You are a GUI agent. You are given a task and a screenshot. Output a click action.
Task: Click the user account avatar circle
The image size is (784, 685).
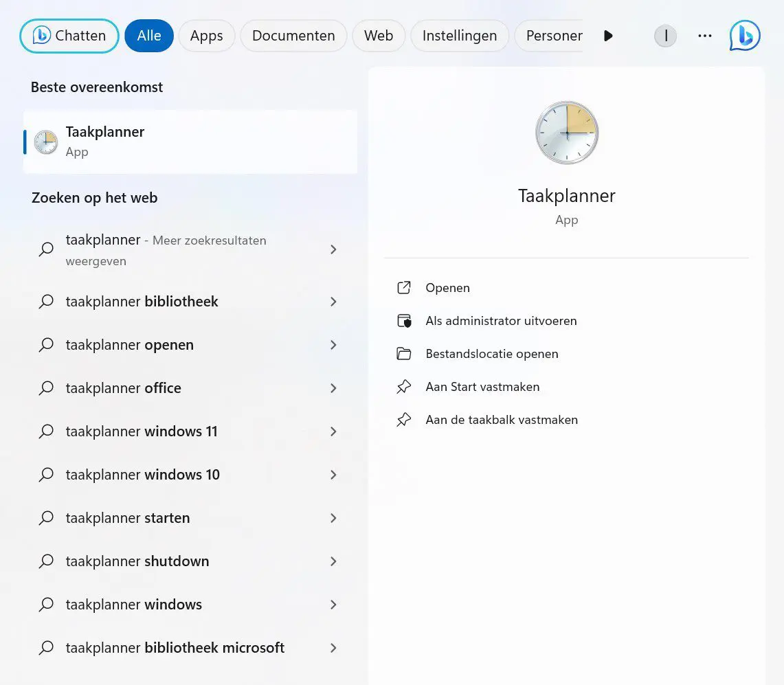[666, 36]
